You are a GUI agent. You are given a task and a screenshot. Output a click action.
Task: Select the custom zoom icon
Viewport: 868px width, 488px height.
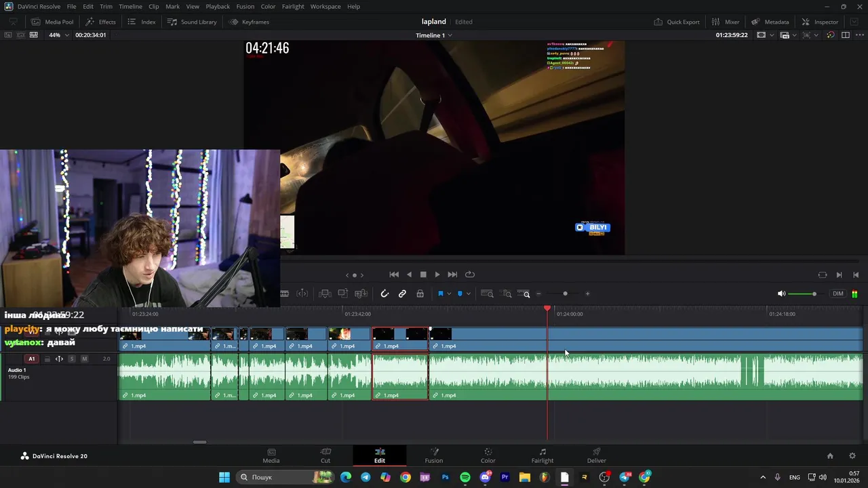pyautogui.click(x=524, y=293)
